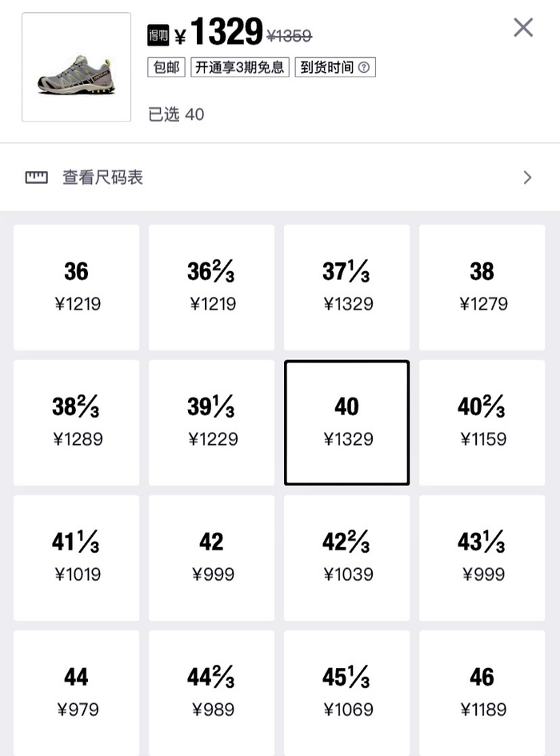Screen dimensions: 560x756
Task: Click the 开通享3期免息 installment tag
Action: (239, 67)
